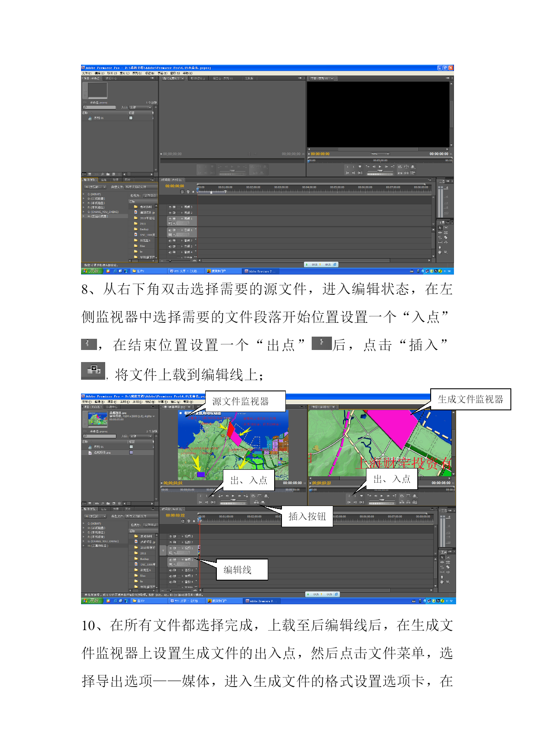The width and height of the screenshot is (535, 756).
Task: Select the Hand tool in second screenshot's tools panel
Action: pyautogui.click(x=442, y=581)
